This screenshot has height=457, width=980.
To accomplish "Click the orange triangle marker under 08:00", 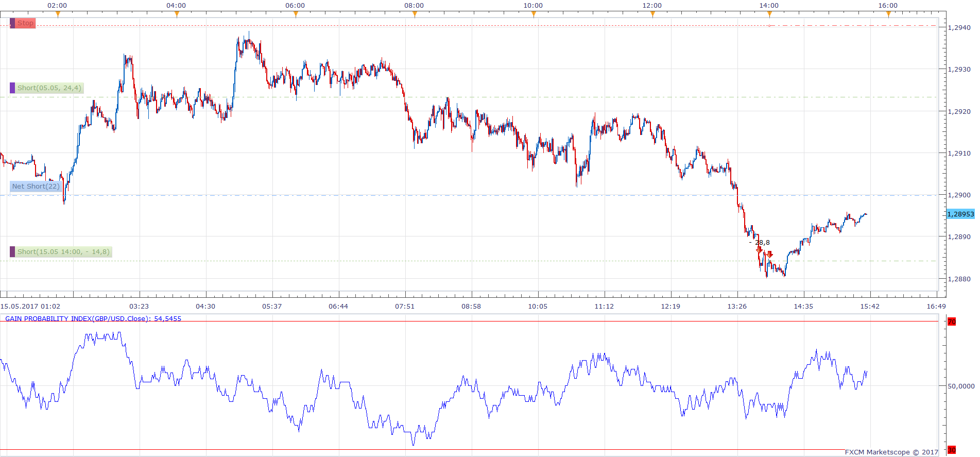I will point(415,14).
